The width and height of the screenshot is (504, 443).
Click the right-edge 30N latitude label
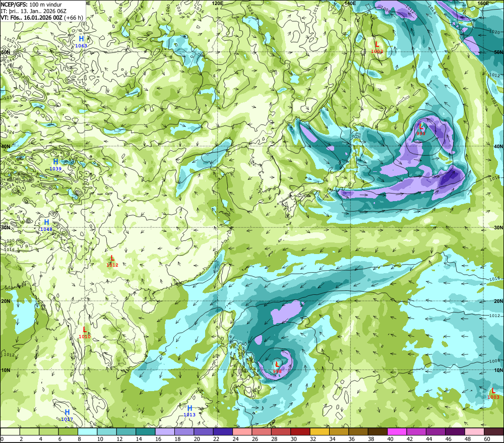(498, 228)
